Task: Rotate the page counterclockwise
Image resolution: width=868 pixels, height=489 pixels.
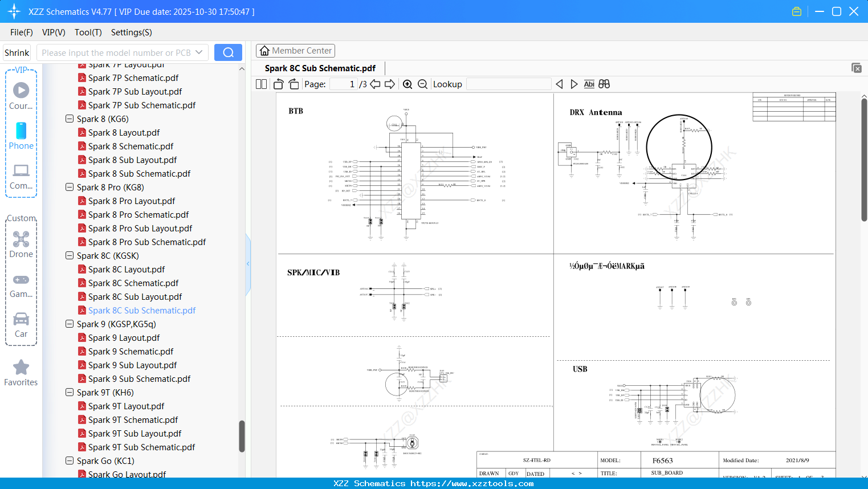Action: click(278, 84)
